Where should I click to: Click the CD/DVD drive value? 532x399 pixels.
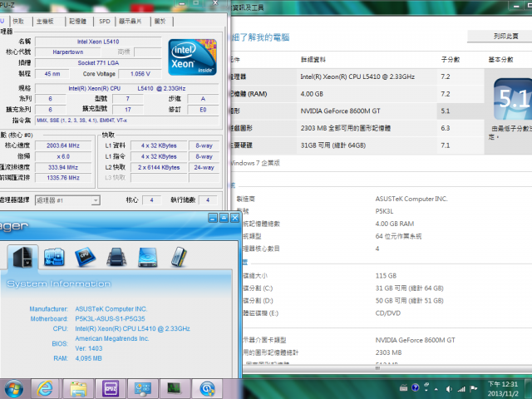click(x=388, y=313)
